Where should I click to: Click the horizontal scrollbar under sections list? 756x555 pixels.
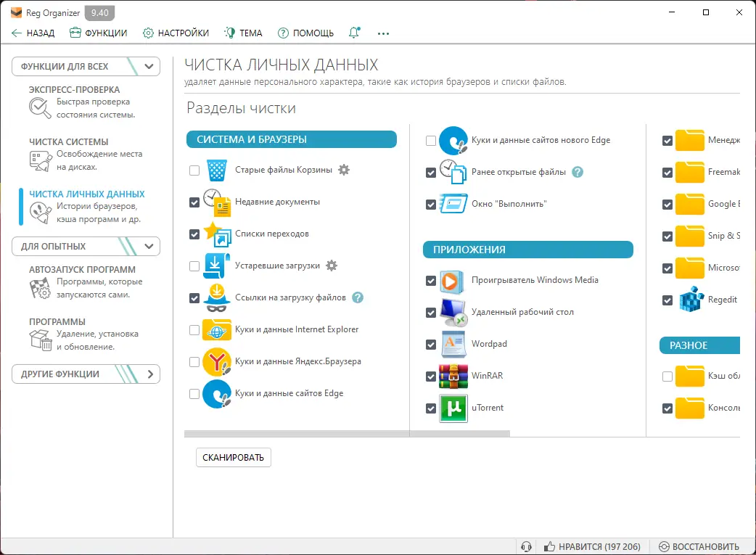347,434
